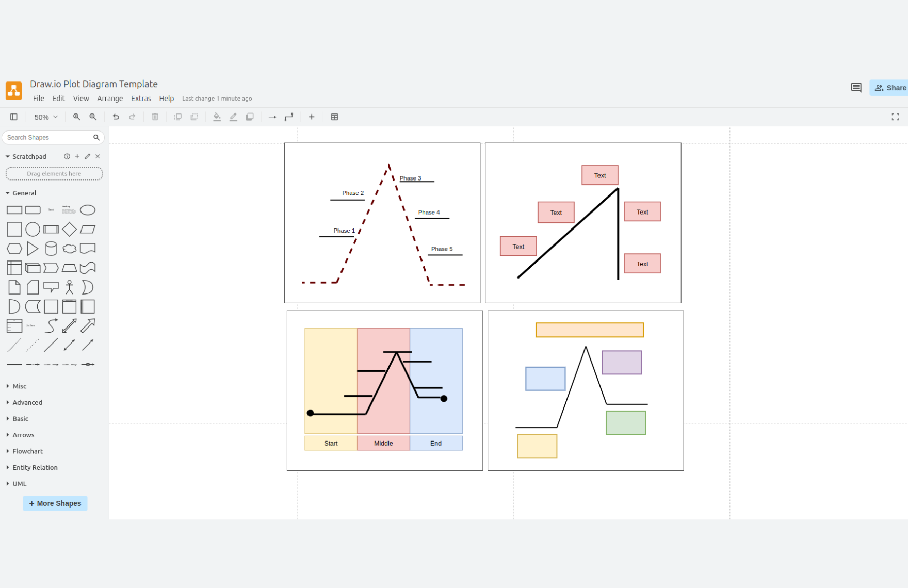Open the line color pencil
The height and width of the screenshot is (588, 908).
pos(233,117)
